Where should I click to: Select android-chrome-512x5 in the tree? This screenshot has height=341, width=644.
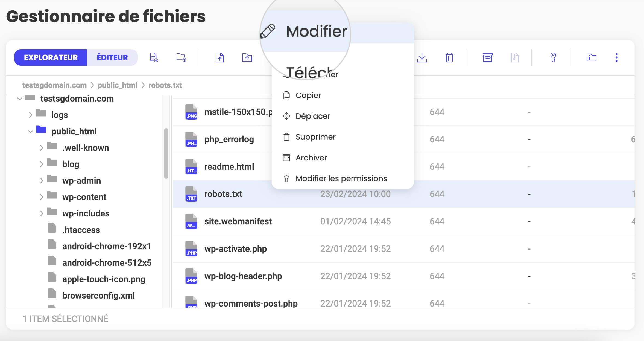(107, 263)
